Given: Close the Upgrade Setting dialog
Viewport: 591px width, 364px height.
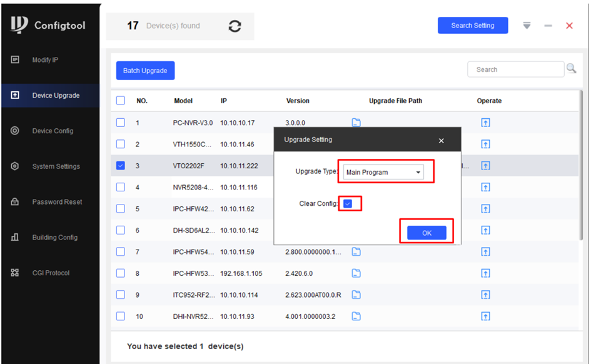Looking at the screenshot, I should tap(441, 141).
